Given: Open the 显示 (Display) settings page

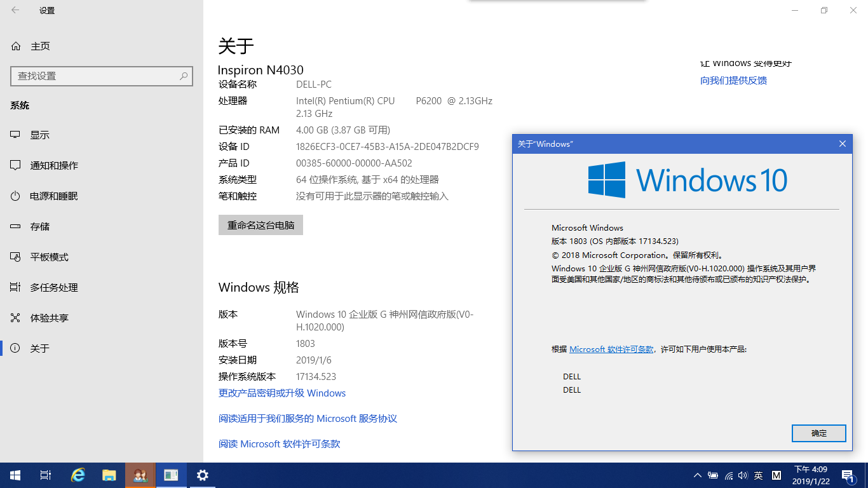Looking at the screenshot, I should pos(39,135).
